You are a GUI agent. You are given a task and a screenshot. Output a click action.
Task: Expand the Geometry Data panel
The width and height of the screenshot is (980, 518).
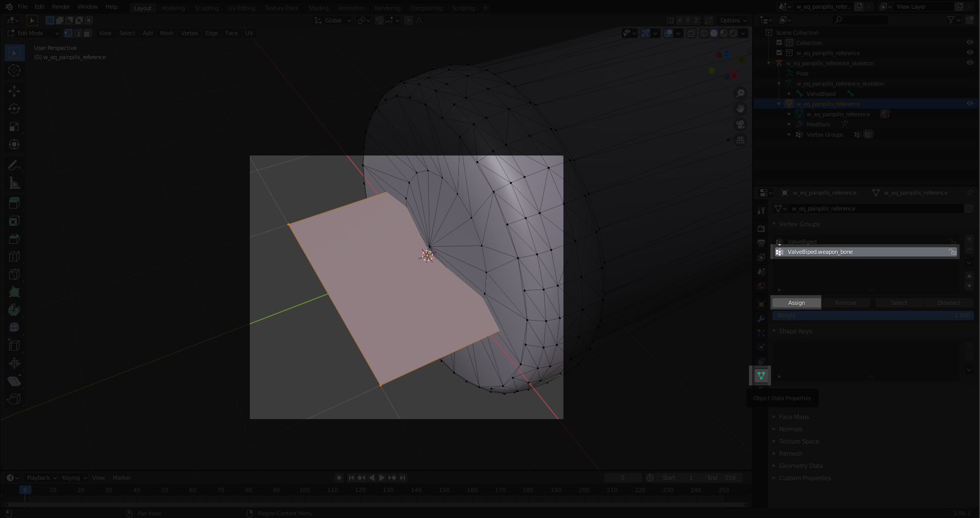[x=801, y=466]
